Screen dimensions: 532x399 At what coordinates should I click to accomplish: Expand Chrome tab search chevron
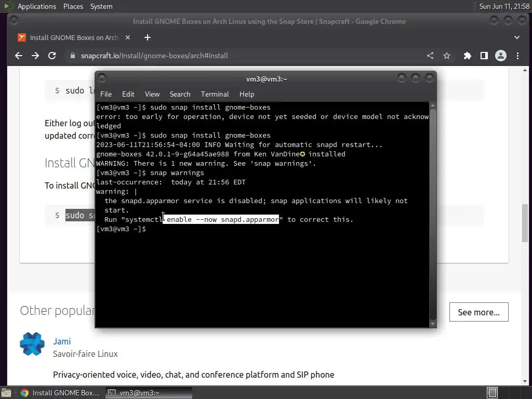517,37
